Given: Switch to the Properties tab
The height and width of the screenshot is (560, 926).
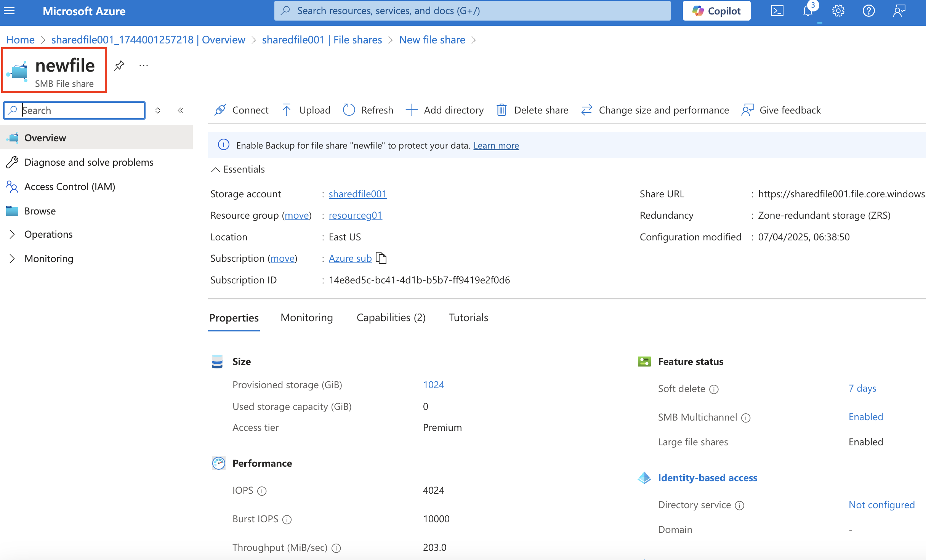Looking at the screenshot, I should (234, 318).
